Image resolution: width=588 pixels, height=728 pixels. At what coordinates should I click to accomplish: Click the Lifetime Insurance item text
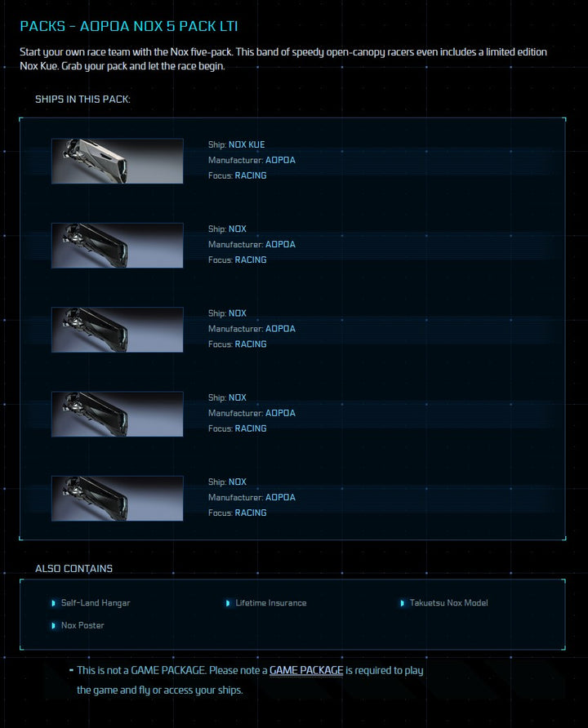click(271, 602)
